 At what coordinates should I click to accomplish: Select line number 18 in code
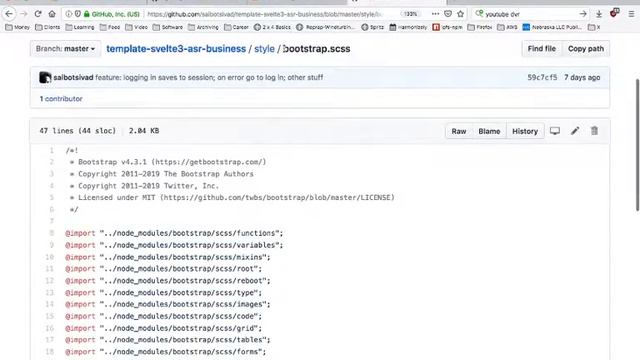(x=49, y=352)
